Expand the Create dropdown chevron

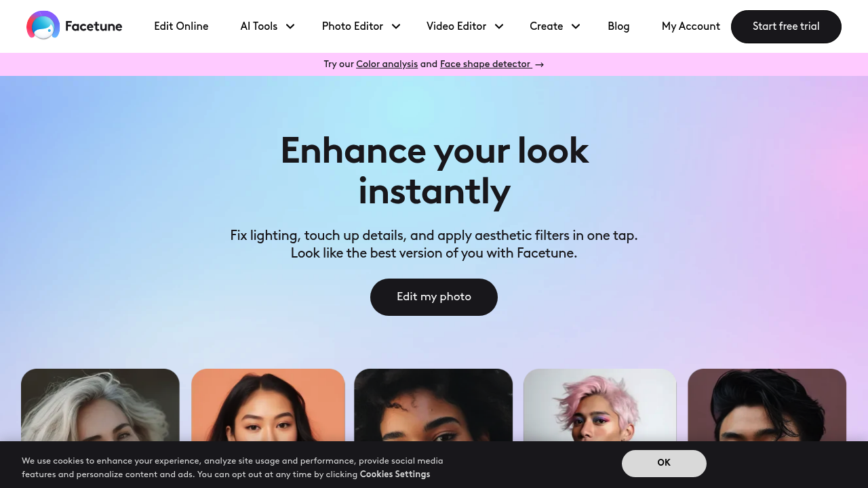click(576, 26)
